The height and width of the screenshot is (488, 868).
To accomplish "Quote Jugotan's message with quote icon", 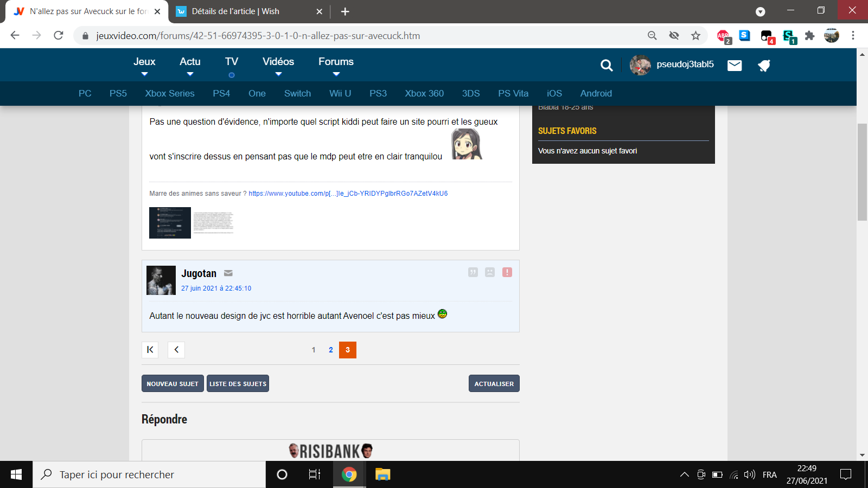I will pyautogui.click(x=473, y=272).
